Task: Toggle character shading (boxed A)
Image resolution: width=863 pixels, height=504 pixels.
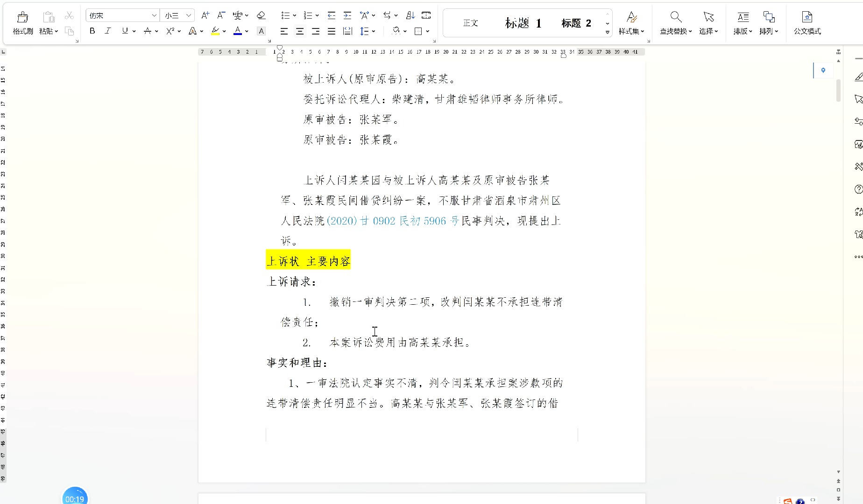Action: click(262, 31)
